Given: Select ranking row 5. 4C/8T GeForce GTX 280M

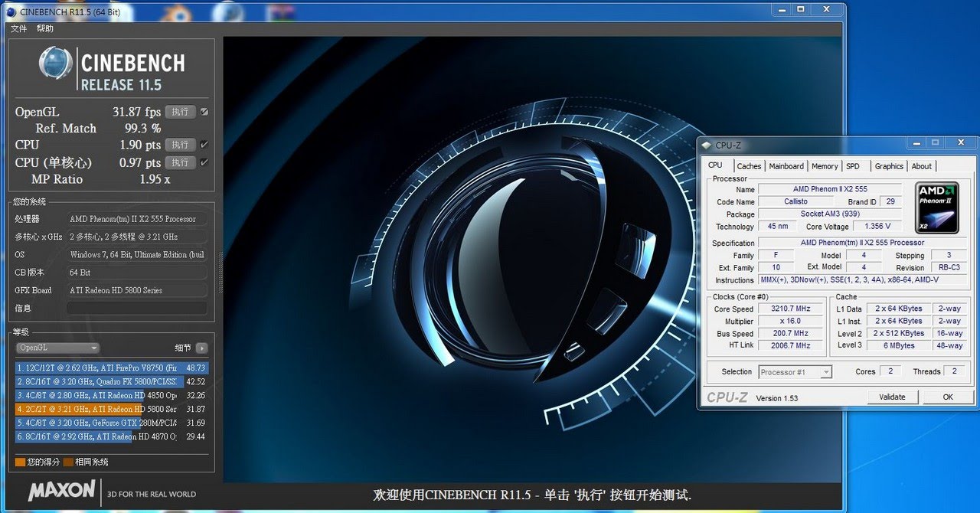Looking at the screenshot, I should (112, 423).
